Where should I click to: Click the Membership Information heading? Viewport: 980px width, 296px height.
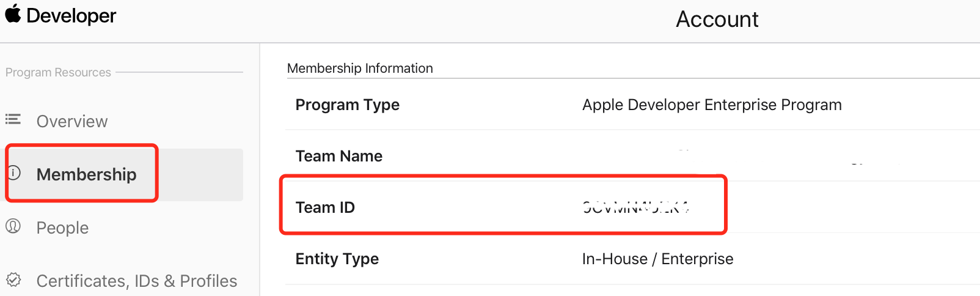click(x=360, y=68)
